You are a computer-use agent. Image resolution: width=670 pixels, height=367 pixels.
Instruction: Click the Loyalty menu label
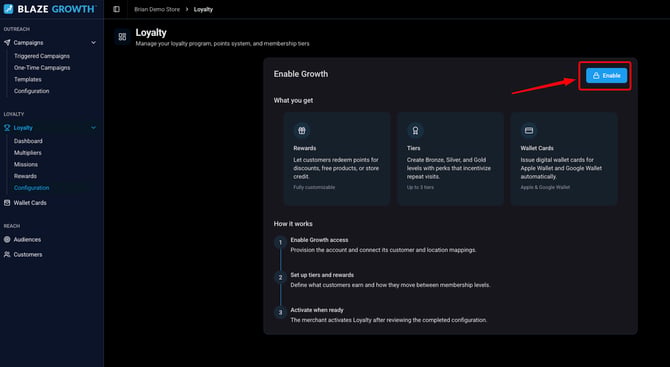coord(23,128)
